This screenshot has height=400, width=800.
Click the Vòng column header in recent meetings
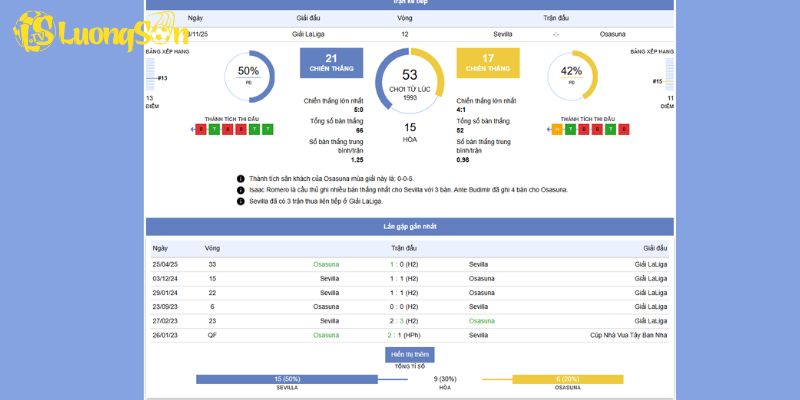212,247
